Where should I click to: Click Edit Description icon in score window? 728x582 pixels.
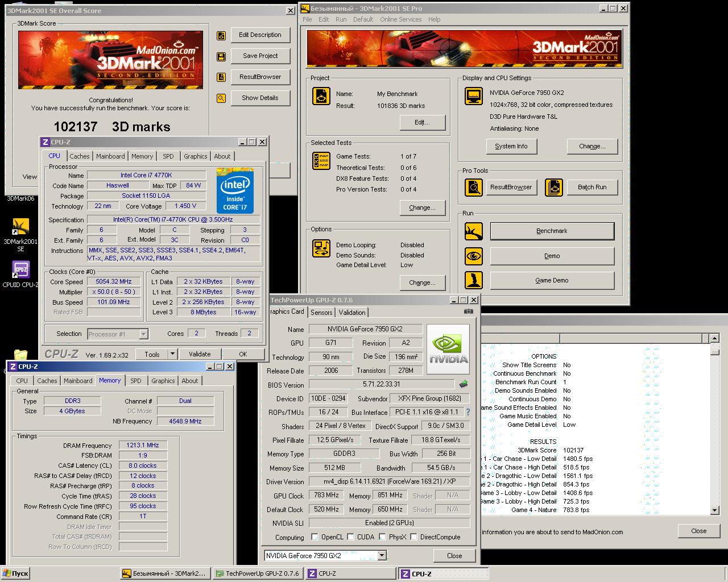pos(221,35)
